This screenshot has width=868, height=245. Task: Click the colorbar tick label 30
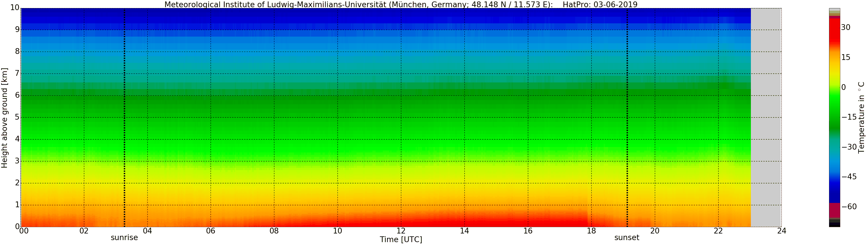(845, 28)
